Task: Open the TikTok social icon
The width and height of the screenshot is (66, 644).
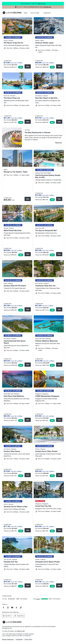Action: [21, 607]
